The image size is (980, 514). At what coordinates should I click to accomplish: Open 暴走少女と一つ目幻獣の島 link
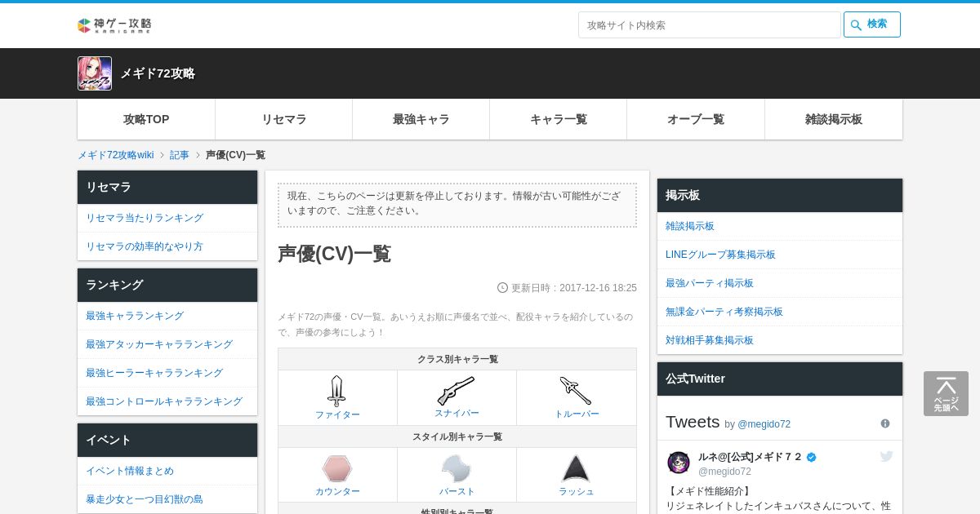coord(145,499)
